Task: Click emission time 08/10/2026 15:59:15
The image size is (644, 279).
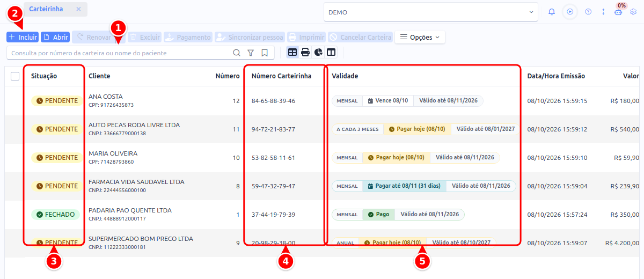Action: [557, 101]
